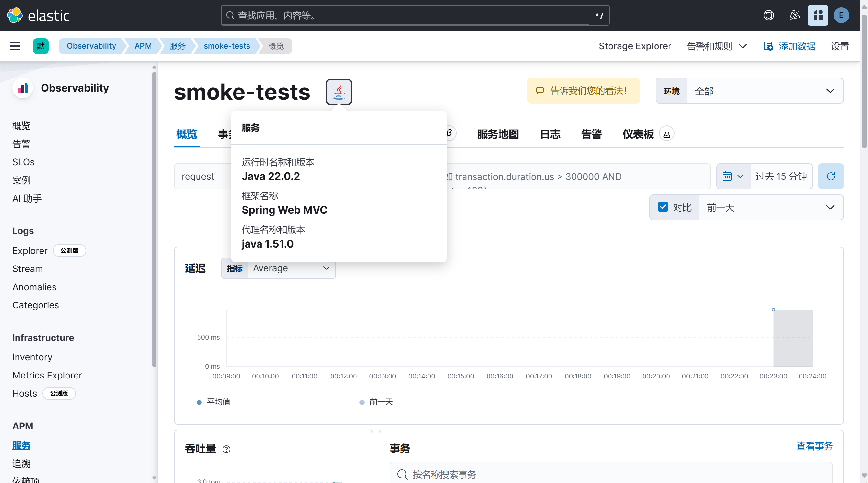This screenshot has height=483, width=868.
Task: Click the 查看事务 link
Action: point(814,446)
